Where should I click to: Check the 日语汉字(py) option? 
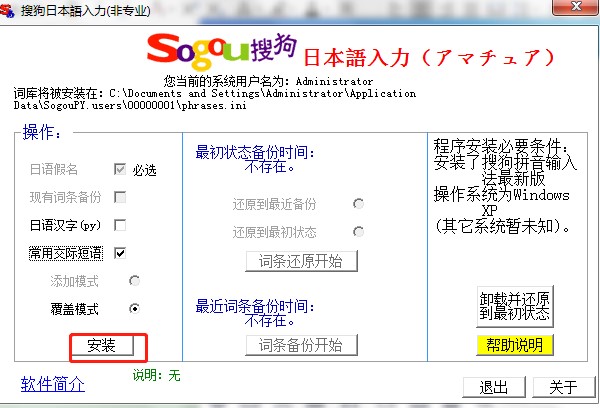120,225
